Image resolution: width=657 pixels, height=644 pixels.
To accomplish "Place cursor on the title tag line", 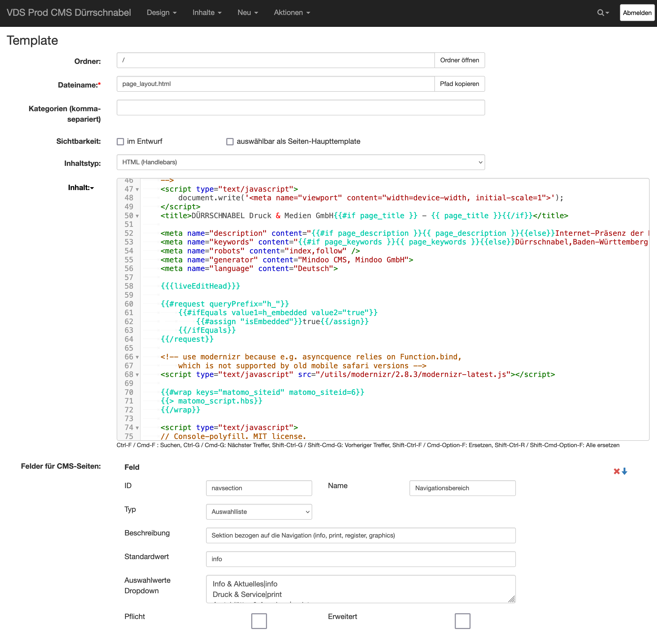I will 364,216.
